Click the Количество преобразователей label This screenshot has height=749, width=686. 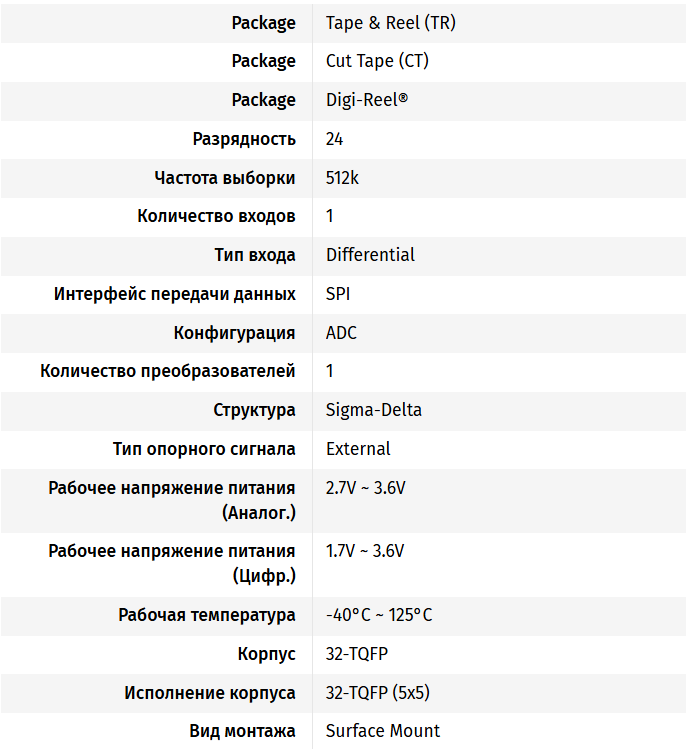point(168,371)
